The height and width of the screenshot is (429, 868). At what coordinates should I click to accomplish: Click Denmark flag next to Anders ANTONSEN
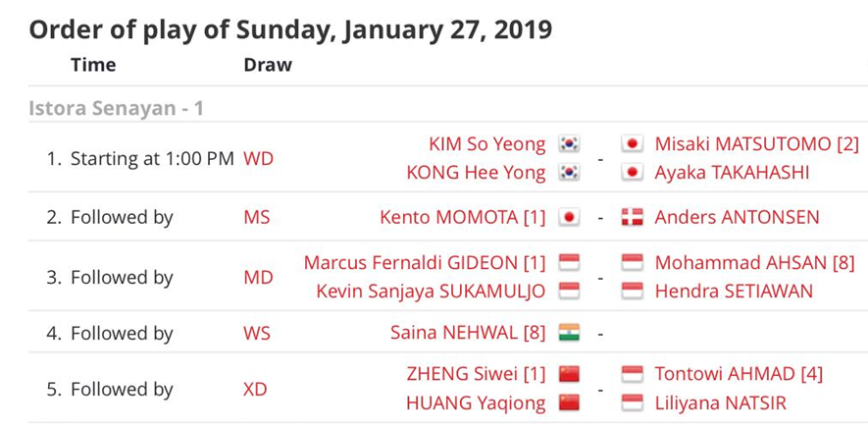coord(633,218)
